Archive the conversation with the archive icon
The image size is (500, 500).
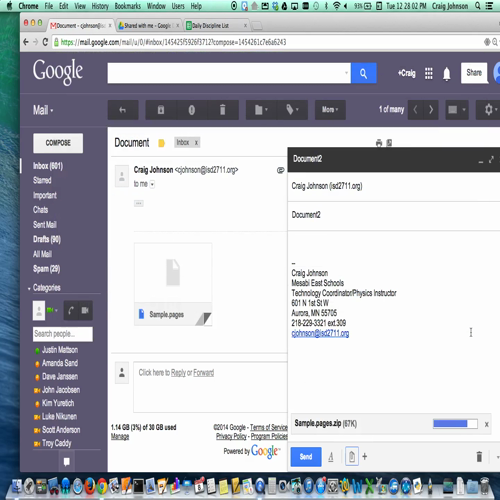(x=161, y=110)
